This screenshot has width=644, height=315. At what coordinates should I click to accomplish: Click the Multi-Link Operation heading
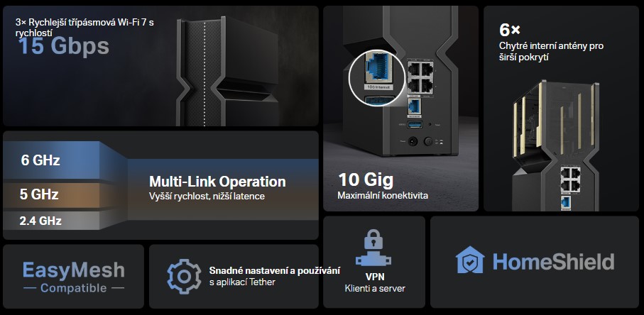point(217,182)
